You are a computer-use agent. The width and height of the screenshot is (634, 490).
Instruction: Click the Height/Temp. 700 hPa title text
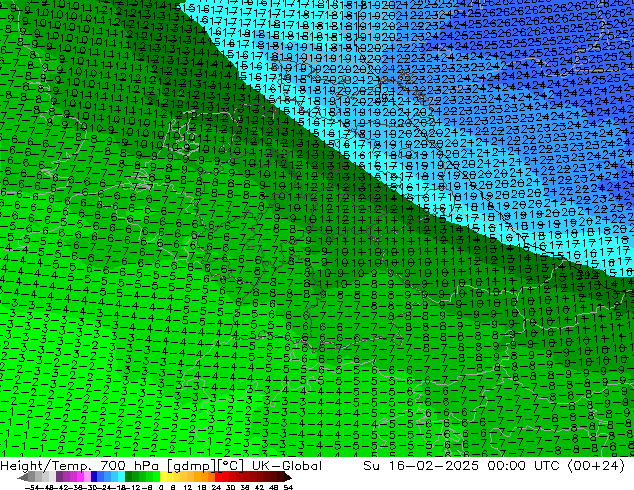coord(80,466)
